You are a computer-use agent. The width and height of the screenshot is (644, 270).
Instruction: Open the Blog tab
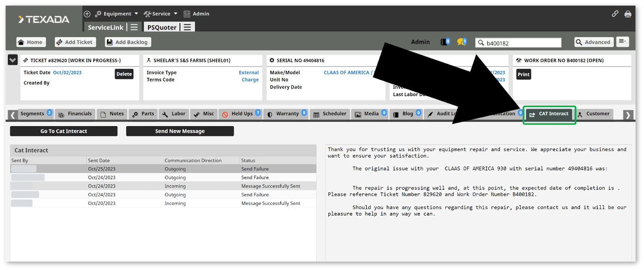(x=406, y=114)
